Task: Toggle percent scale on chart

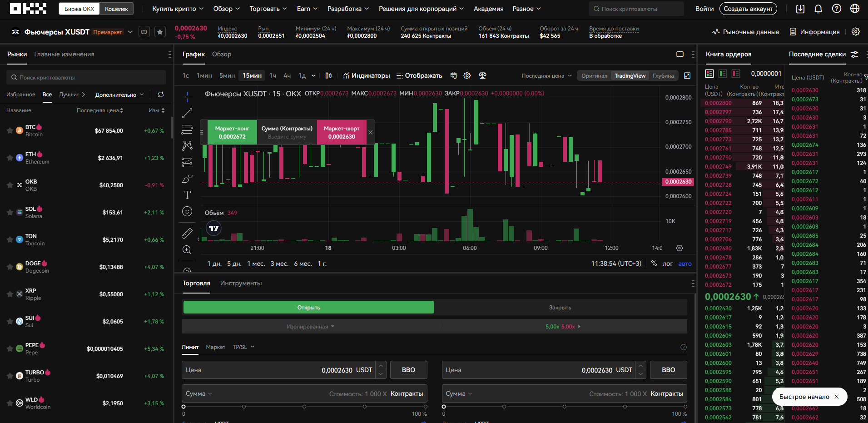Action: coord(654,264)
